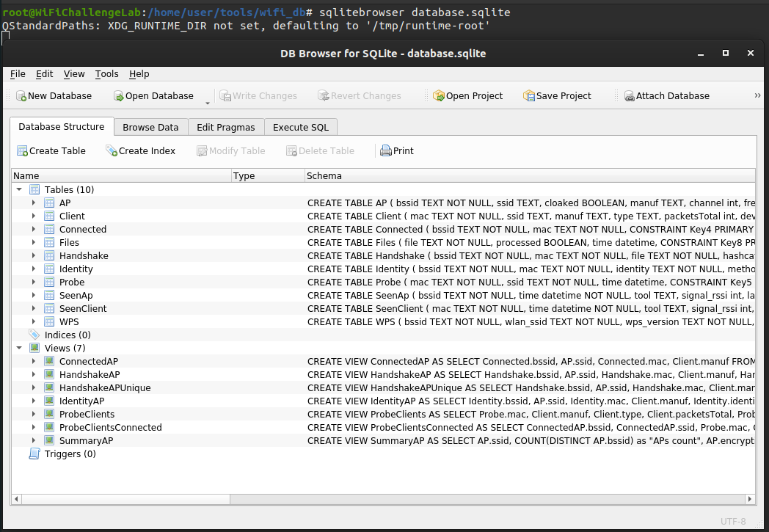Click the Create Index icon
Screen dimensions: 769x532
(112, 151)
